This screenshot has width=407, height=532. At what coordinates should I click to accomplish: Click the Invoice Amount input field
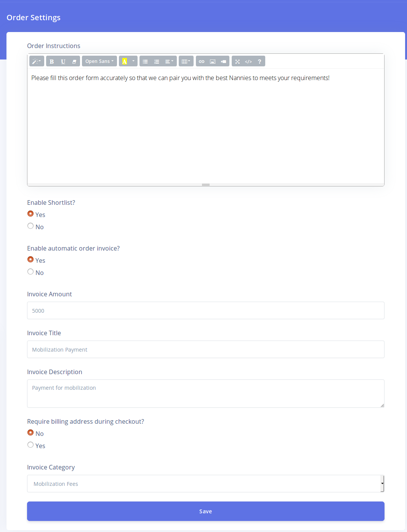[x=205, y=310]
